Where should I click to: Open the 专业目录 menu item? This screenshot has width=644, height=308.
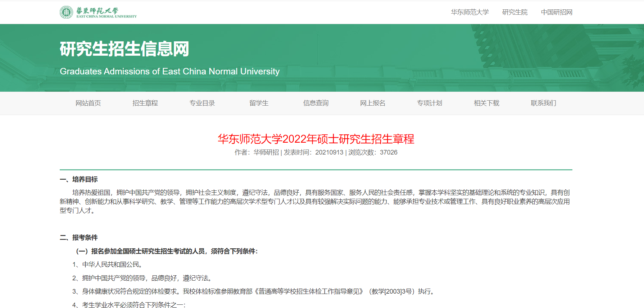pos(202,103)
